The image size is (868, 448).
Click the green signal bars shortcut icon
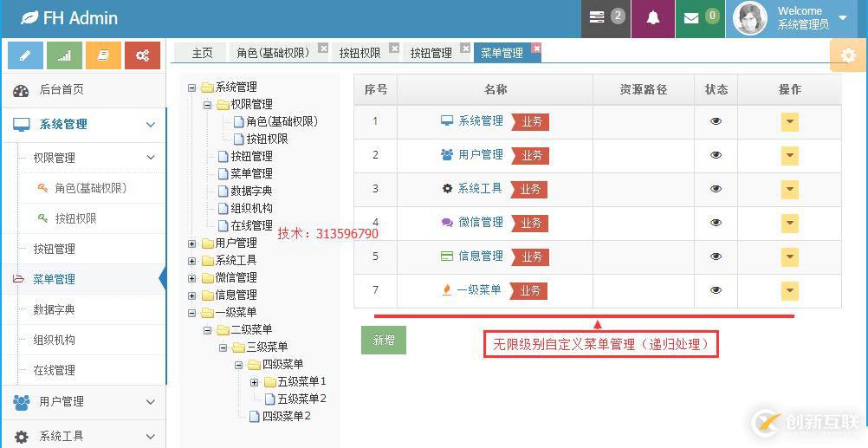(x=65, y=55)
